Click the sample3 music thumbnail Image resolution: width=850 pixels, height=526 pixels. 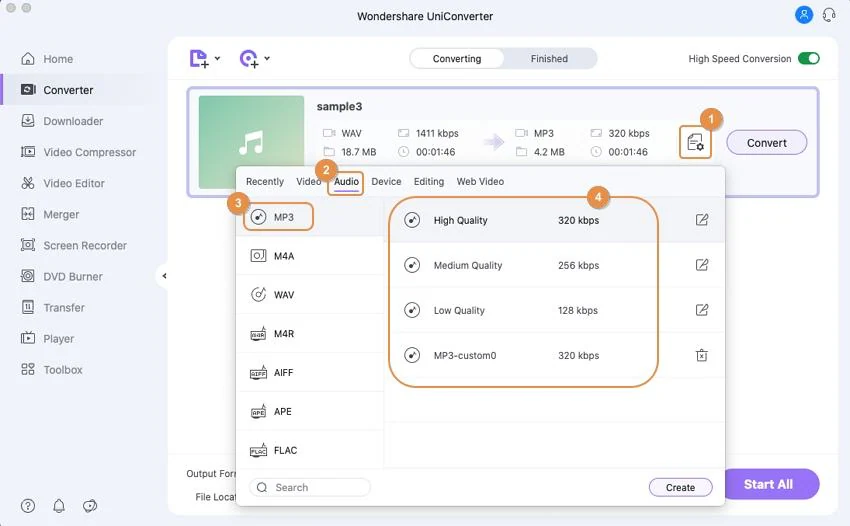tap(251, 142)
